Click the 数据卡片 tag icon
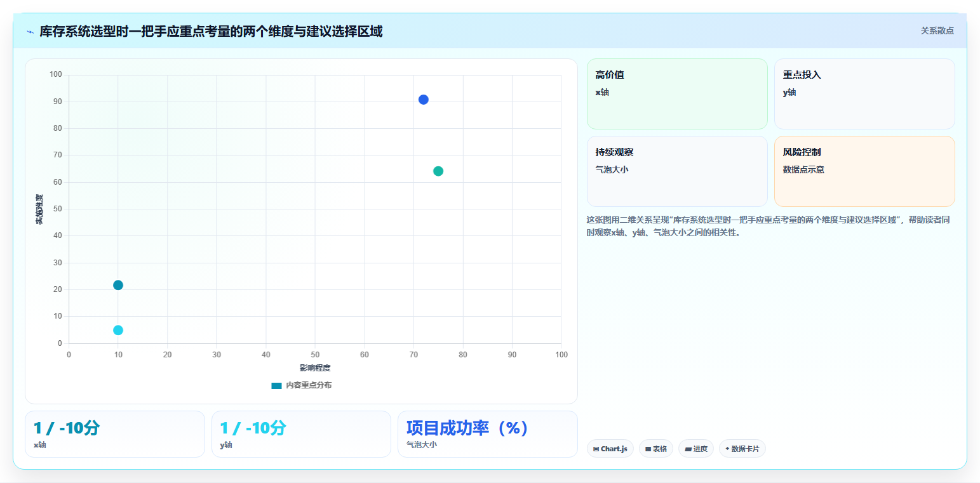 (x=727, y=448)
